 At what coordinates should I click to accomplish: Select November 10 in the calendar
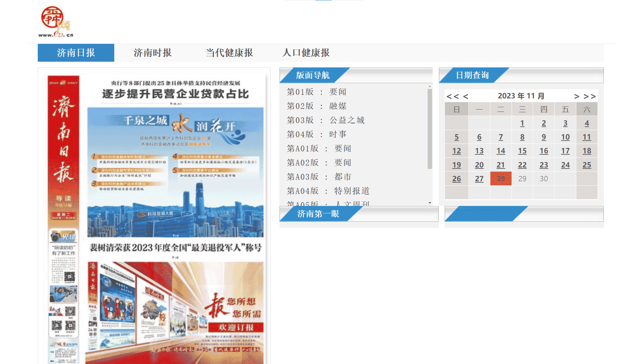point(565,137)
